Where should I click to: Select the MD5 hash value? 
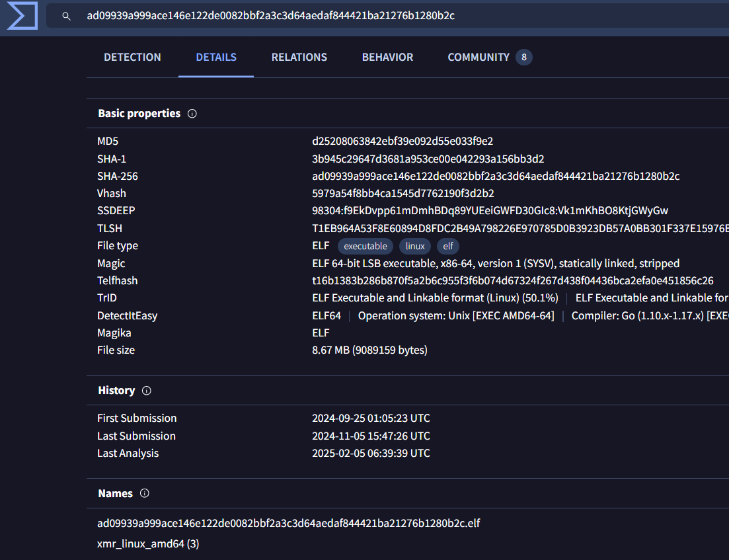tap(403, 141)
